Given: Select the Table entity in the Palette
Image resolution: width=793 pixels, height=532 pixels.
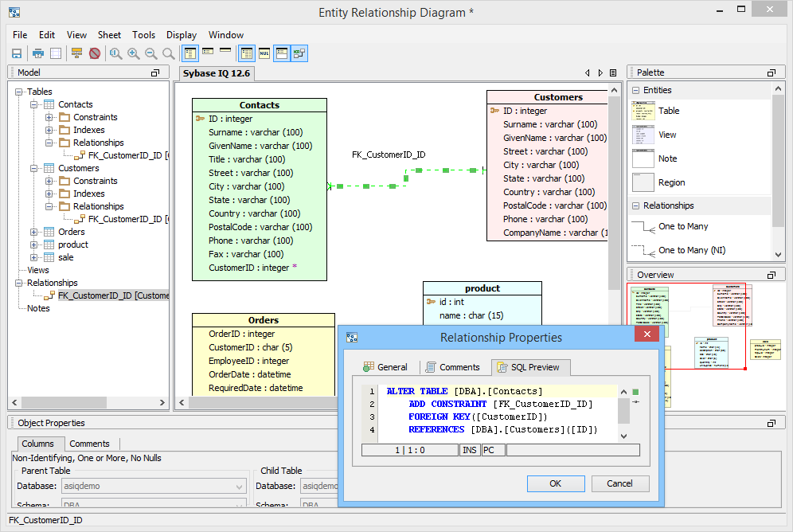Looking at the screenshot, I should pos(656,111).
